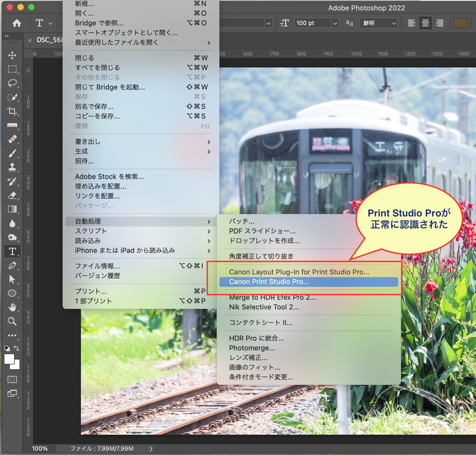Center align the text
The height and width of the screenshot is (455, 476).
coord(425,23)
